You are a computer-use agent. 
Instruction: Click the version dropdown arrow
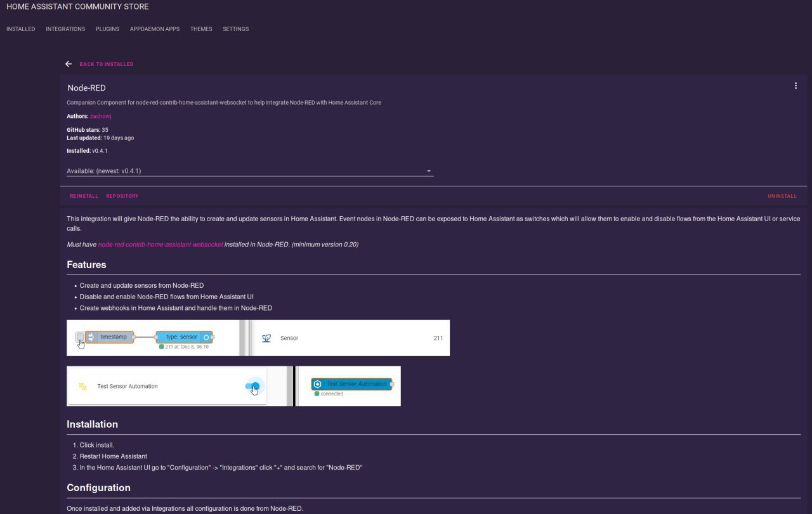[429, 171]
